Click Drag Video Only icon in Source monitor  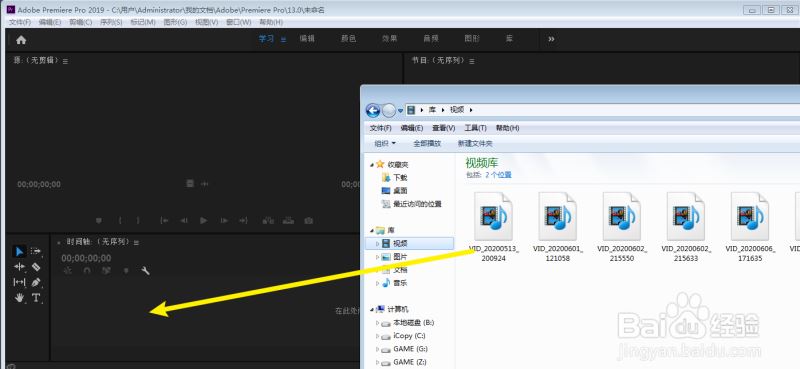190,184
